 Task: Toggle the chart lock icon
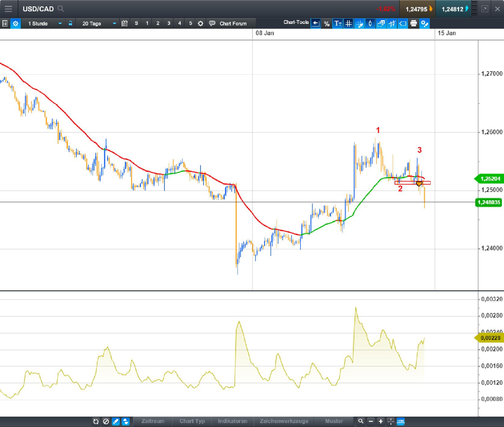(x=70, y=23)
